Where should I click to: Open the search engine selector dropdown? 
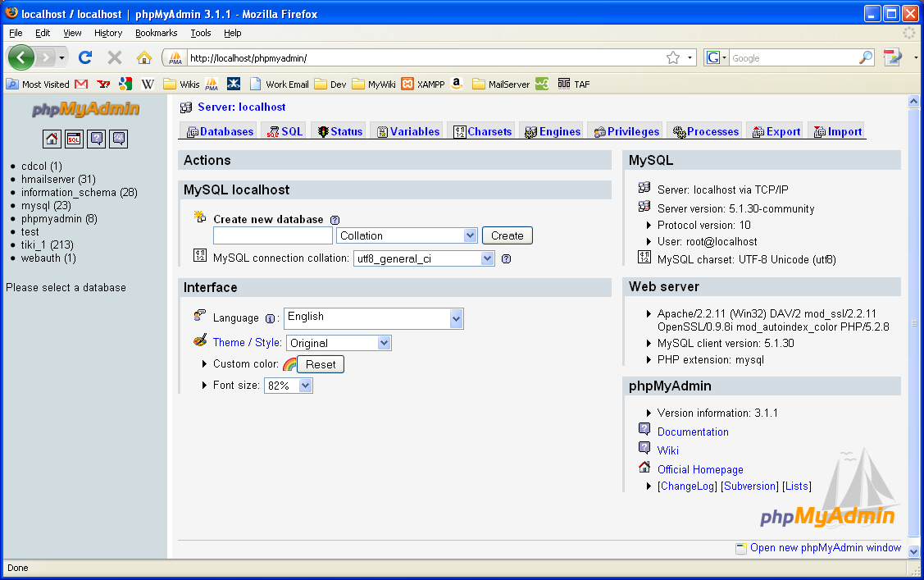coord(717,57)
